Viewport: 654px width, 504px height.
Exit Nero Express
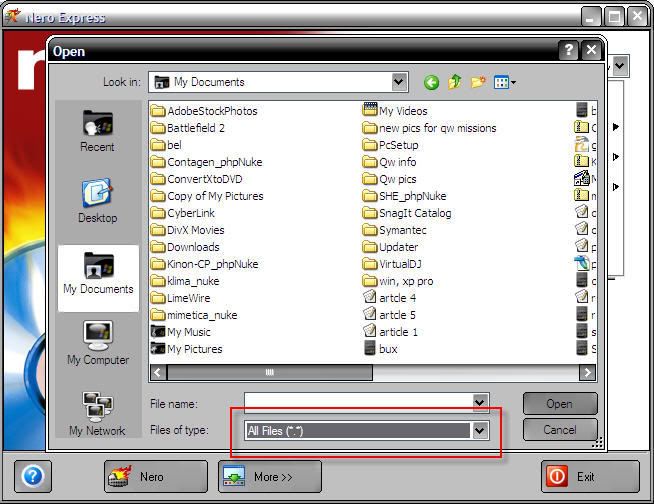click(x=590, y=476)
